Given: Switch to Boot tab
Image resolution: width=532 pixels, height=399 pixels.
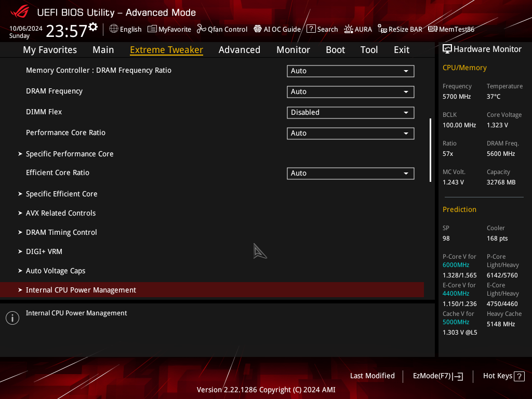Looking at the screenshot, I should tap(335, 50).
